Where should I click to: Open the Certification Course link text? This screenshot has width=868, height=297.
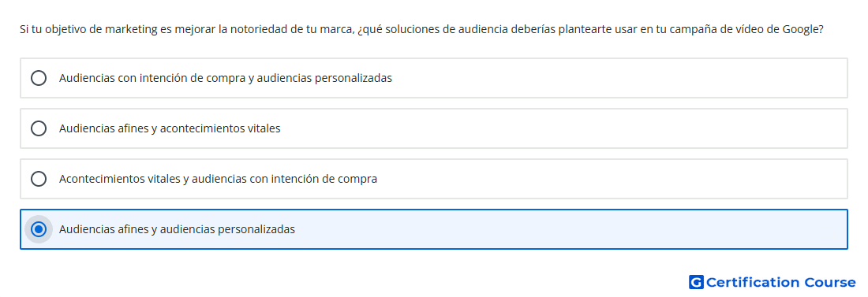pos(780,282)
